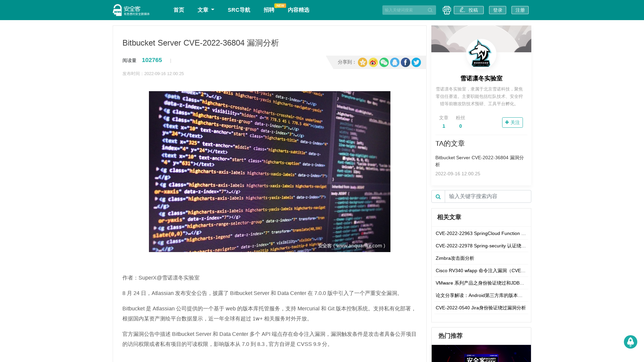The height and width of the screenshot is (362, 644).
Task: Open the 招聘 NEW menu item
Action: [x=269, y=10]
